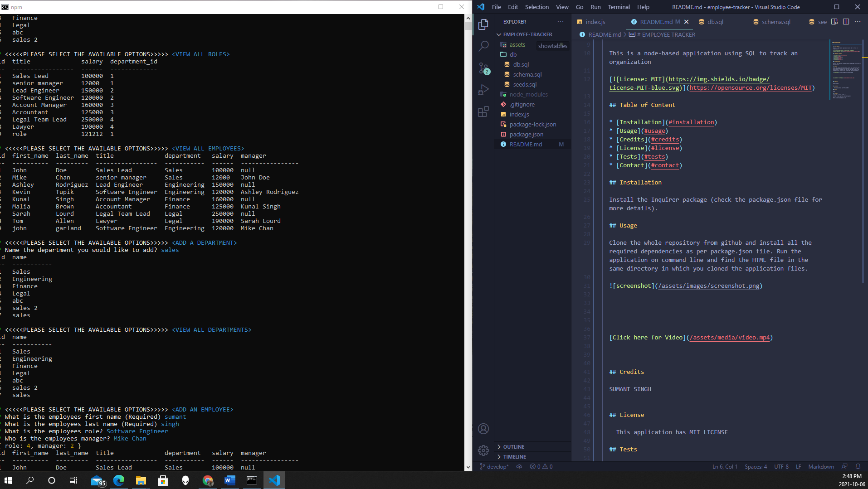This screenshot has height=489, width=868.
Task: Open editor more actions ellipsis
Action: tap(857, 22)
